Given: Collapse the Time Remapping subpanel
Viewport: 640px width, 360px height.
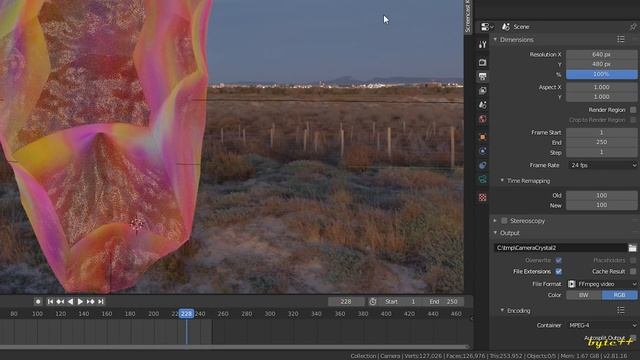Looking at the screenshot, I should point(502,180).
